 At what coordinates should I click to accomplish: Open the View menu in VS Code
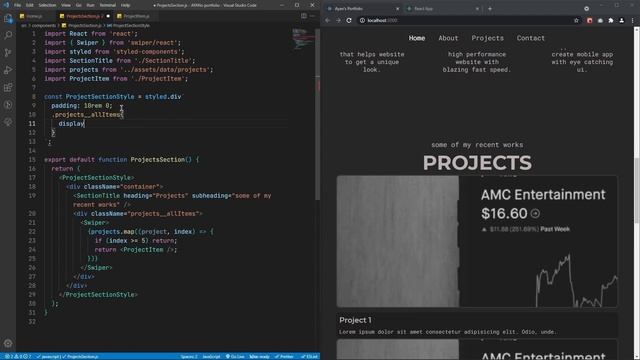click(x=66, y=5)
